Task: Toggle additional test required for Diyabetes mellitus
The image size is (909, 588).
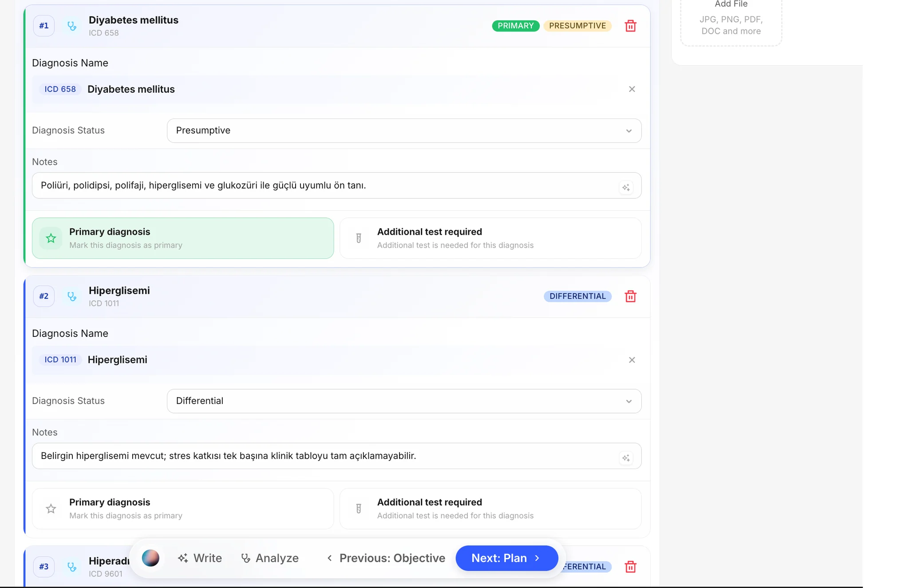Action: (490, 238)
